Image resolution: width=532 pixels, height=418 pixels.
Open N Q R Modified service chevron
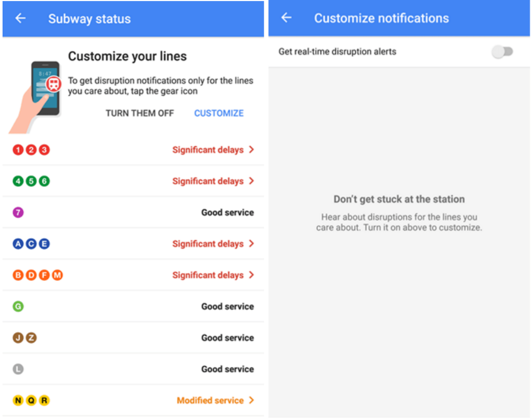[251, 401]
